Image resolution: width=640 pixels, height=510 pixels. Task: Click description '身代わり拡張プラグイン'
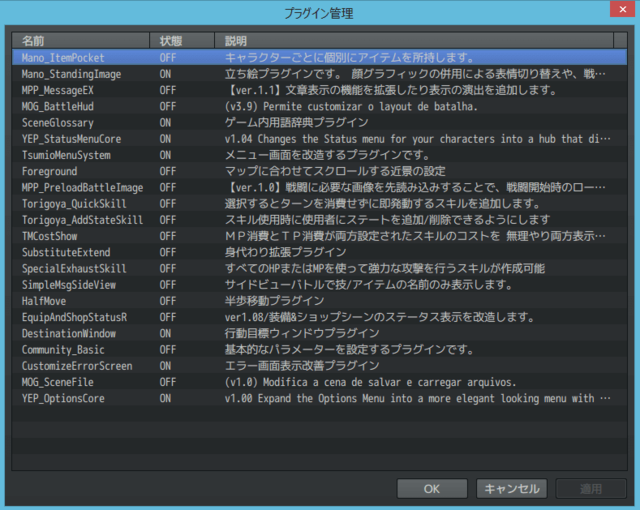[285, 252]
